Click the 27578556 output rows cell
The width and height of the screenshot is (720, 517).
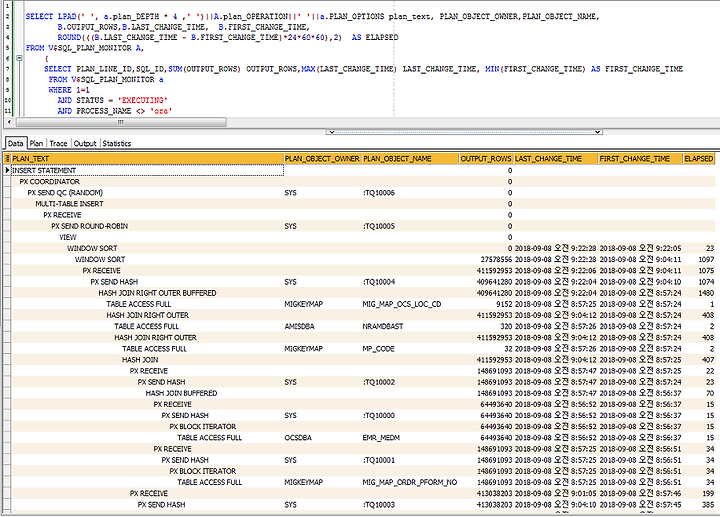(x=486, y=259)
